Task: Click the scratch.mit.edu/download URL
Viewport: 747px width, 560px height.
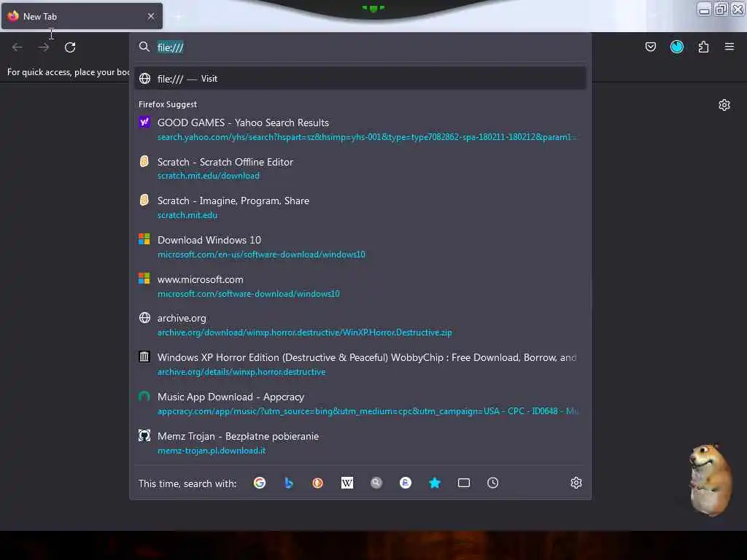Action: (209, 176)
